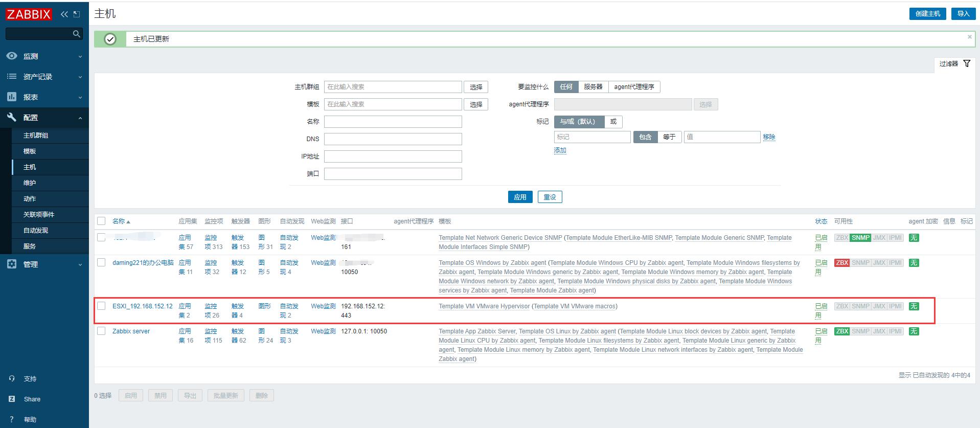Click the 添加 tag link

560,150
